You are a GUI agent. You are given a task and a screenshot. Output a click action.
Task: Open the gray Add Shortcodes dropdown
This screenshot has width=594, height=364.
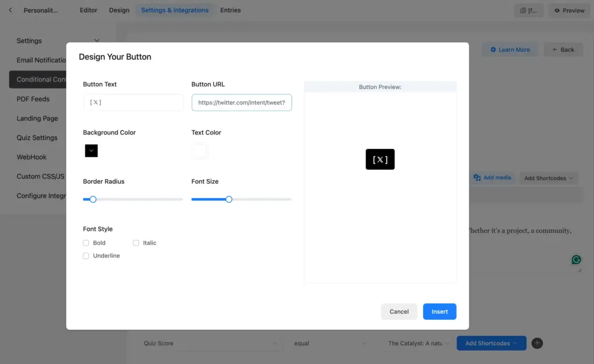pos(548,178)
